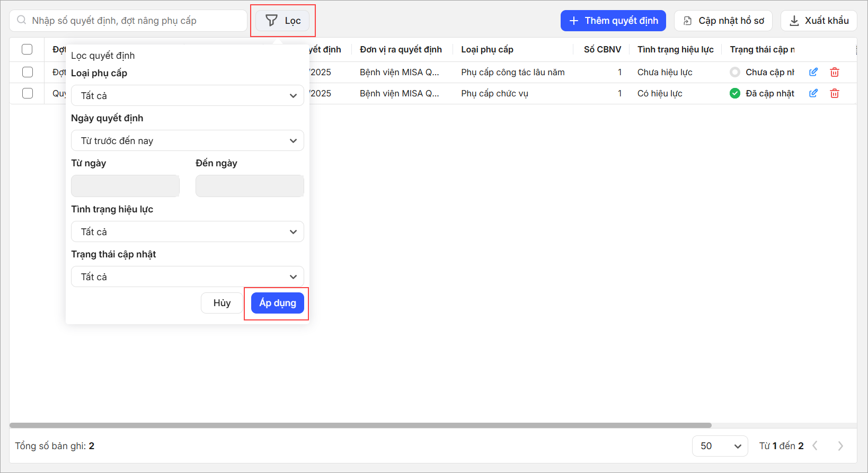The width and height of the screenshot is (868, 473).
Task: Open the page size 50 dropdown
Action: point(720,446)
